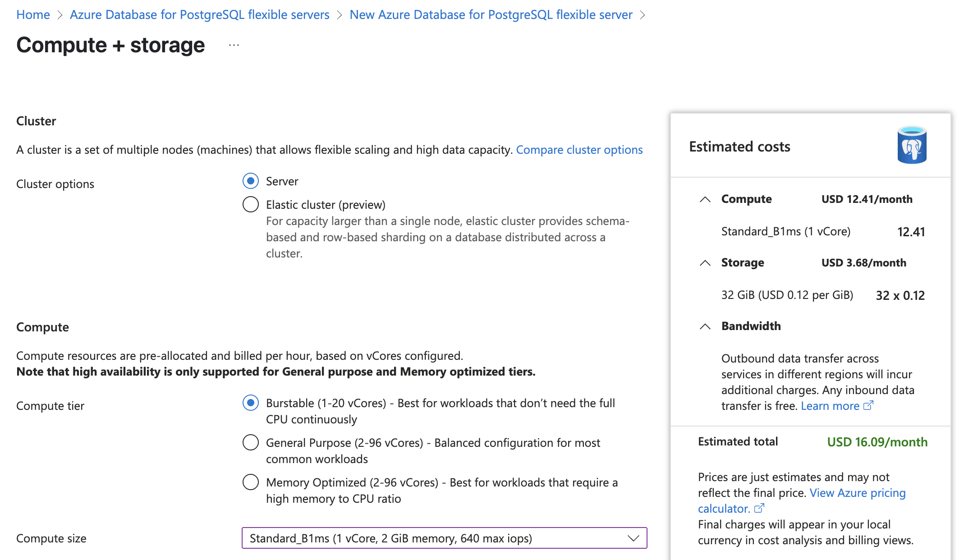Go to Home in the breadcrumb
964x560 pixels.
pos(33,14)
